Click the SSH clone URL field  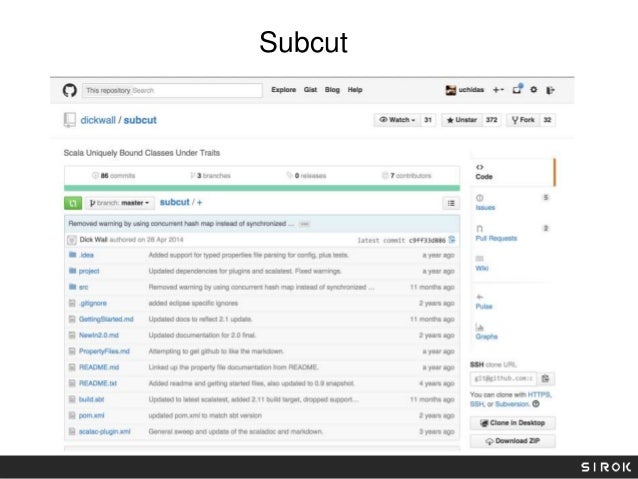pyautogui.click(x=503, y=378)
